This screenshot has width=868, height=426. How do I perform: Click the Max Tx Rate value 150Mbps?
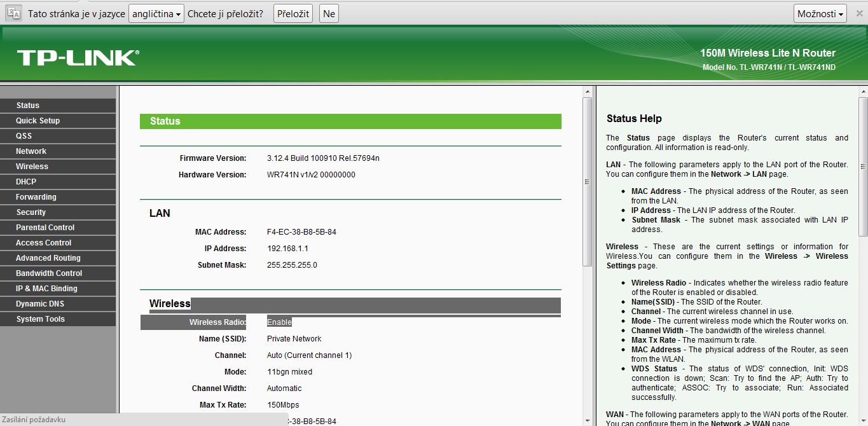283,405
